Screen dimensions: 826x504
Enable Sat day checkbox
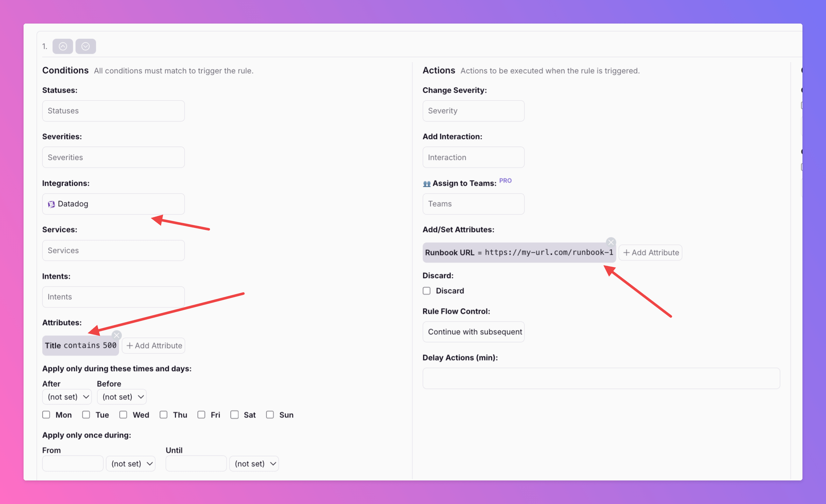pos(235,415)
